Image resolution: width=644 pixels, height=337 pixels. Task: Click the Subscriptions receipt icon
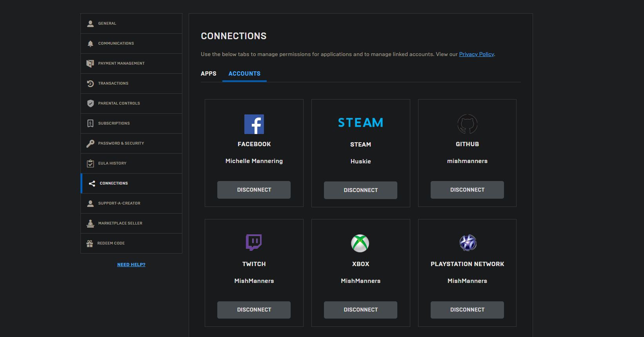point(90,123)
